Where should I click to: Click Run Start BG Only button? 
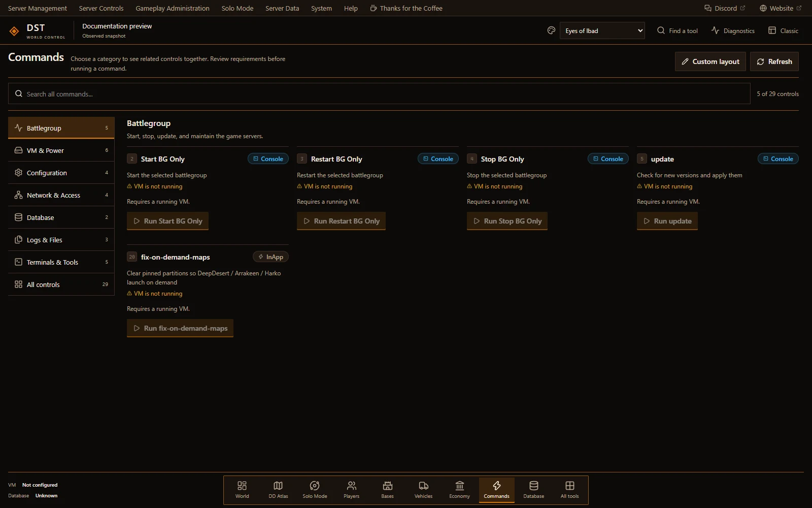tap(167, 221)
